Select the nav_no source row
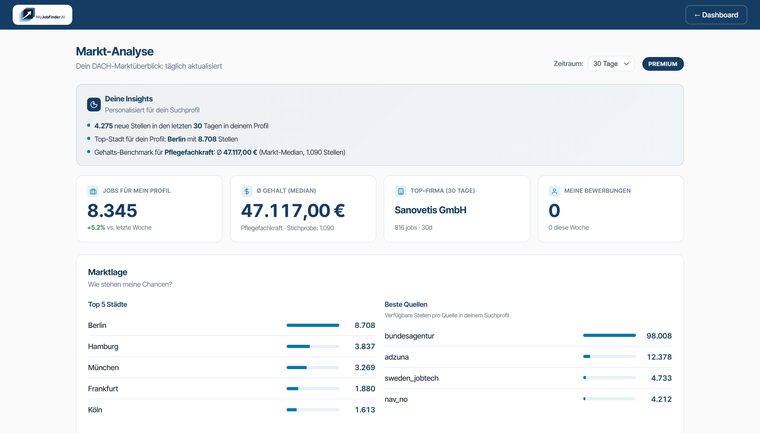This screenshot has width=760, height=433. [528, 399]
